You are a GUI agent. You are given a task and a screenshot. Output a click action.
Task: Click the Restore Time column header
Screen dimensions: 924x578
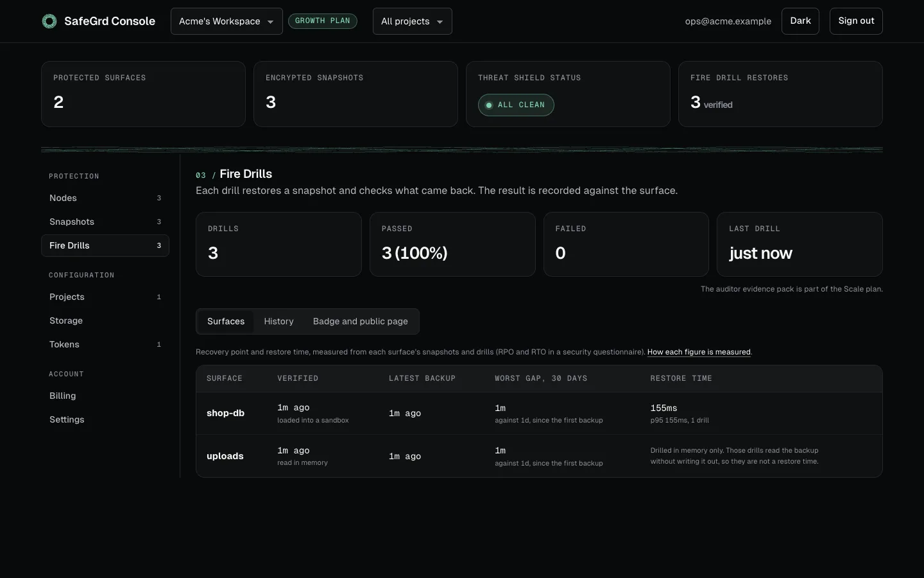coord(681,378)
